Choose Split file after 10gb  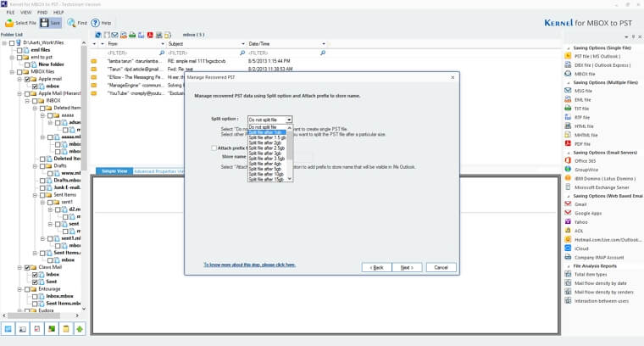[x=266, y=174]
